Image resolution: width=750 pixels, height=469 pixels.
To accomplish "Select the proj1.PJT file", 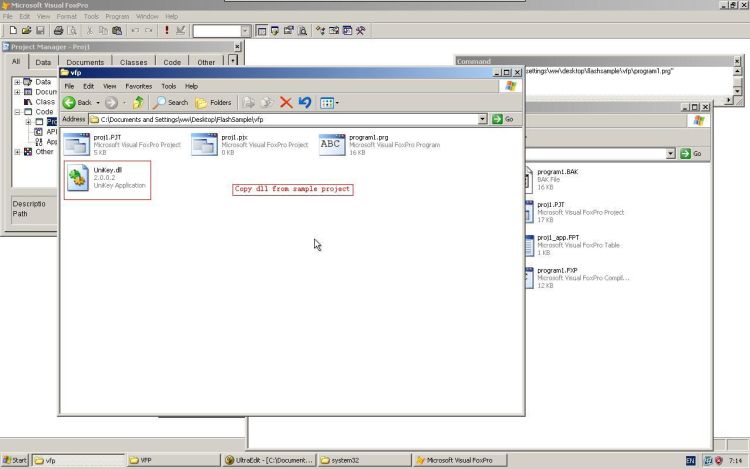I will 122,145.
